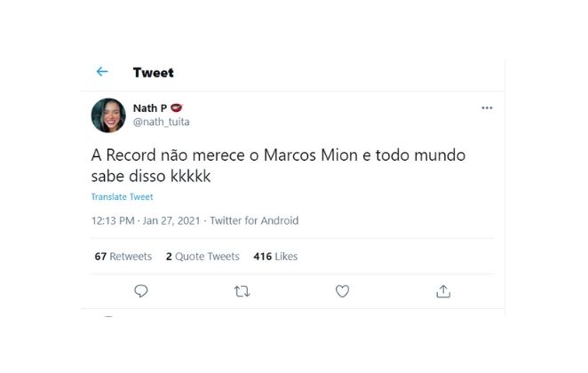Image resolution: width=588 pixels, height=373 pixels.
Task: Retweet using the arrows icon
Action: click(x=241, y=291)
